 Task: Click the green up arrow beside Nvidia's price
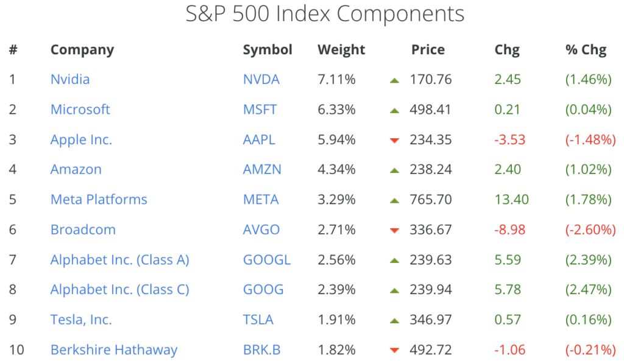coord(394,80)
